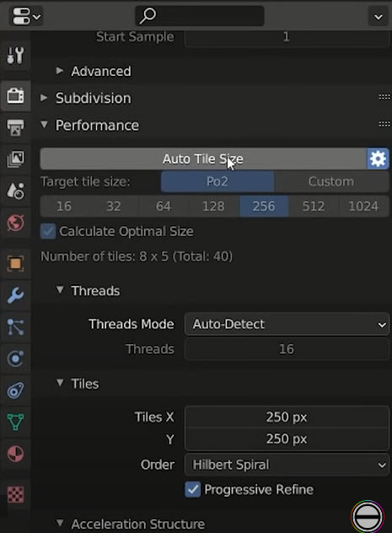Viewport: 392px width, 533px height.
Task: Open the Order Hilbert Spiral dropdown
Action: pos(287,465)
